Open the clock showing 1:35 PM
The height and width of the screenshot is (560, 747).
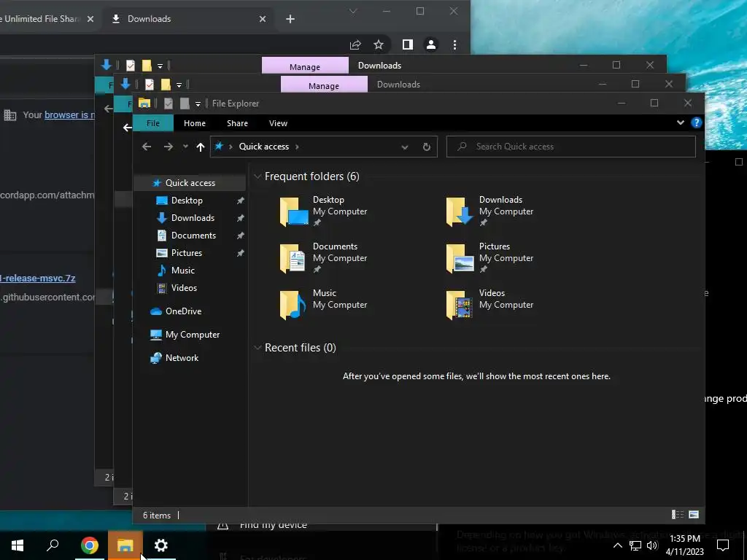(684, 545)
